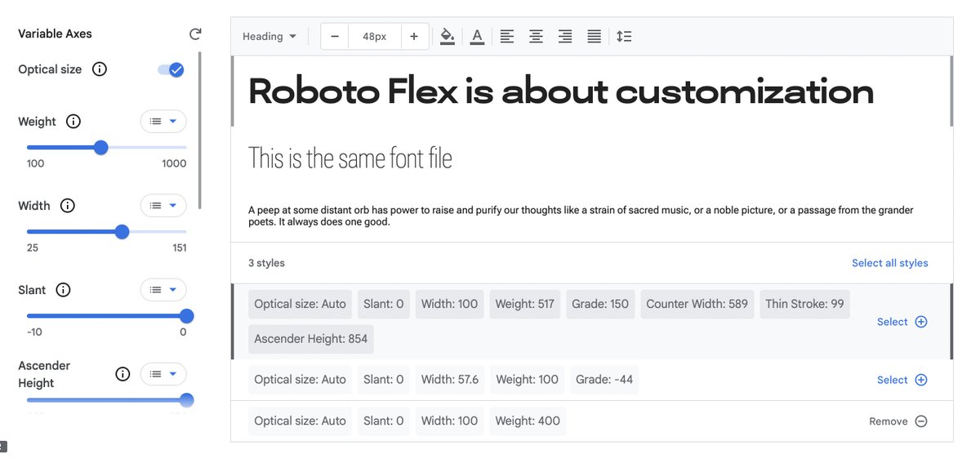Screen dimensions: 980x459
Task: Click the 'Thin Stroke: 99' chip
Action: coord(804,304)
